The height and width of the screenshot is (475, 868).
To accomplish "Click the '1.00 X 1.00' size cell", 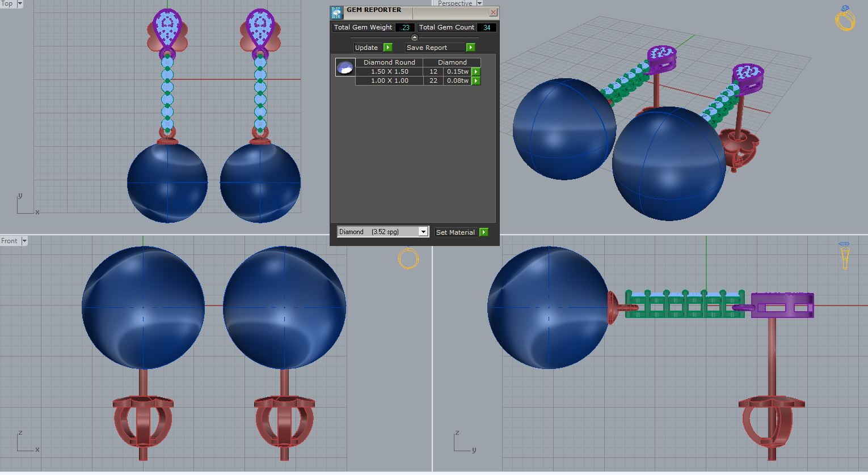I will pos(389,81).
